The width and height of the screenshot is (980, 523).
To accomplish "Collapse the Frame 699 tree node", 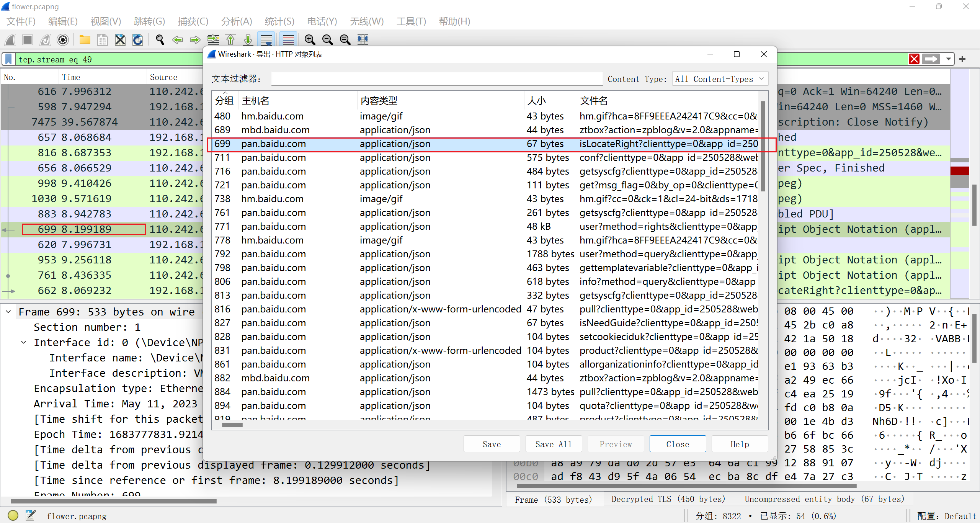I will 8,312.
